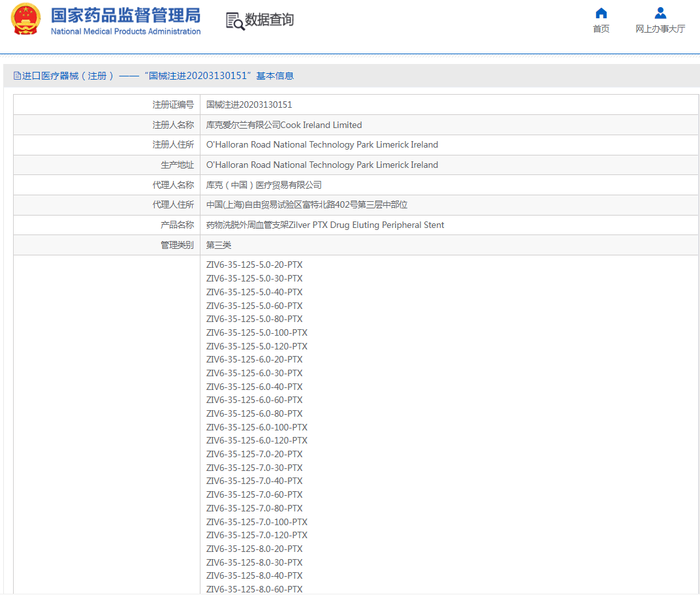The height and width of the screenshot is (597, 700).
Task: Select model ZIV6-35-125-5.0-100-PTX
Action: click(257, 332)
